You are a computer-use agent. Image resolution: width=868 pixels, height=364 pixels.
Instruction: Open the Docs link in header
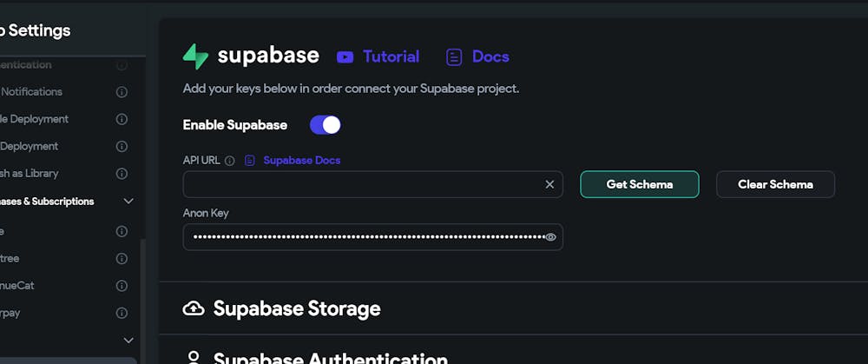click(x=477, y=56)
